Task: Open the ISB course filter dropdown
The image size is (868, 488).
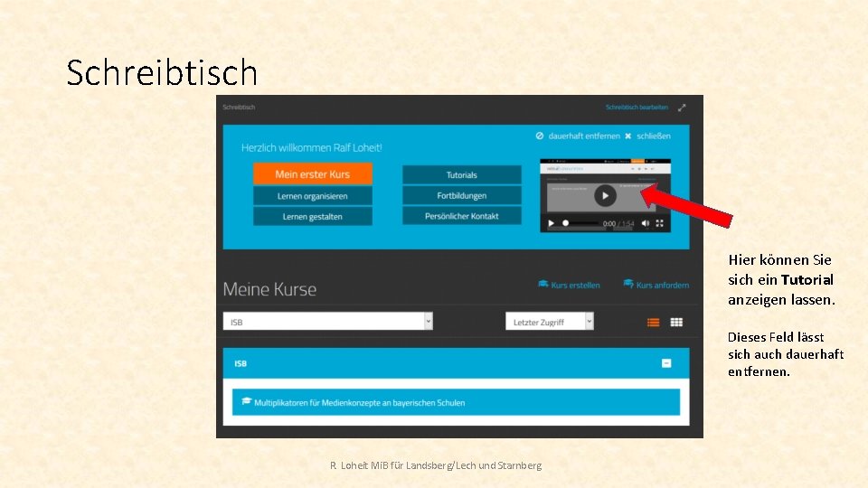Action: (327, 322)
